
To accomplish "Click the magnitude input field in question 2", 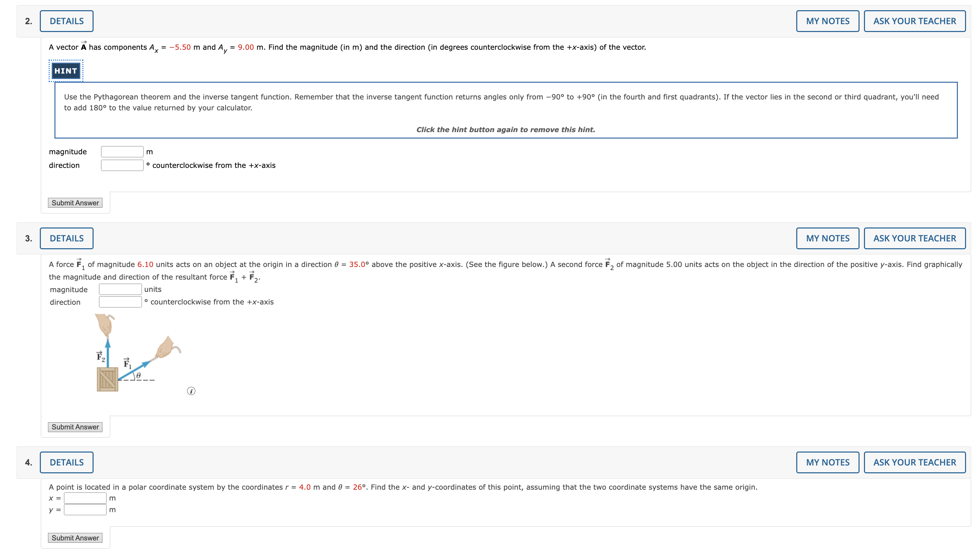I will 122,151.
